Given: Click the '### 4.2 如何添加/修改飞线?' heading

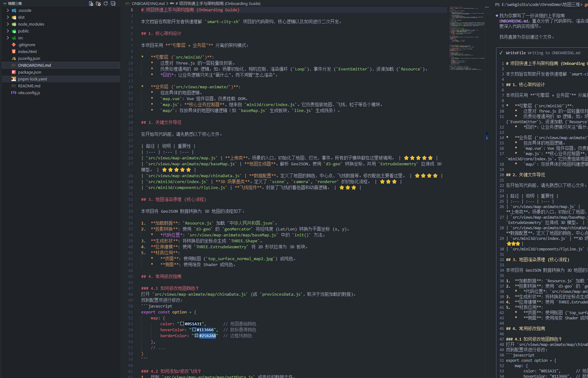Looking at the screenshot, I should coord(171,371).
